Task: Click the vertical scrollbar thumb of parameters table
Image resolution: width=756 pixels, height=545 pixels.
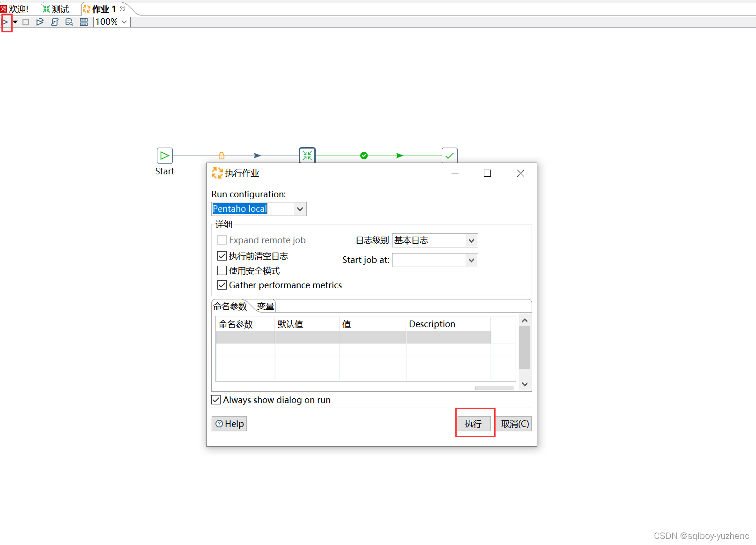Action: [525, 347]
